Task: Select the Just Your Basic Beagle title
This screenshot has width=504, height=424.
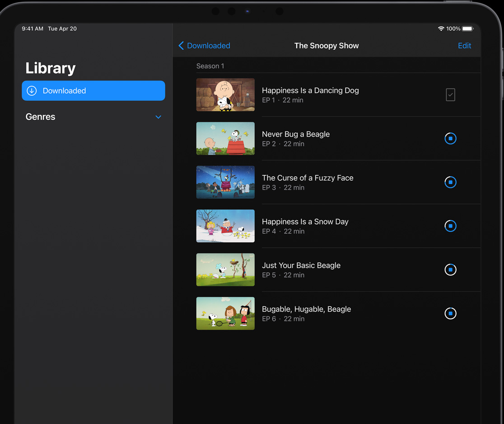Action: [301, 265]
